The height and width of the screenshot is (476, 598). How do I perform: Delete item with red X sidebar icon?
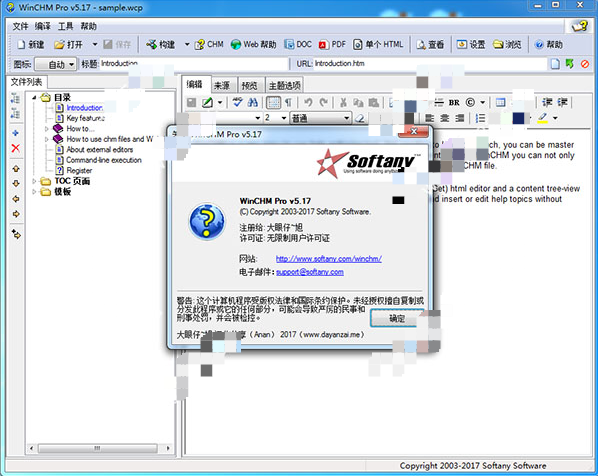tap(16, 148)
